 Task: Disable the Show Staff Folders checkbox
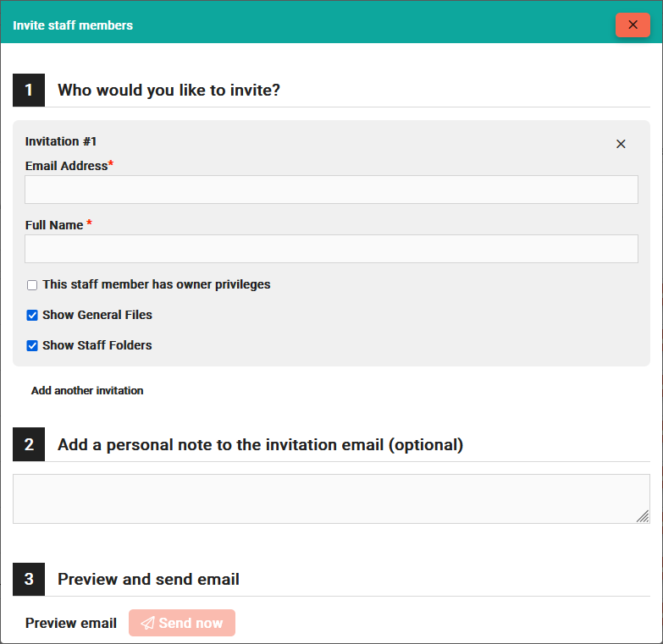point(32,346)
